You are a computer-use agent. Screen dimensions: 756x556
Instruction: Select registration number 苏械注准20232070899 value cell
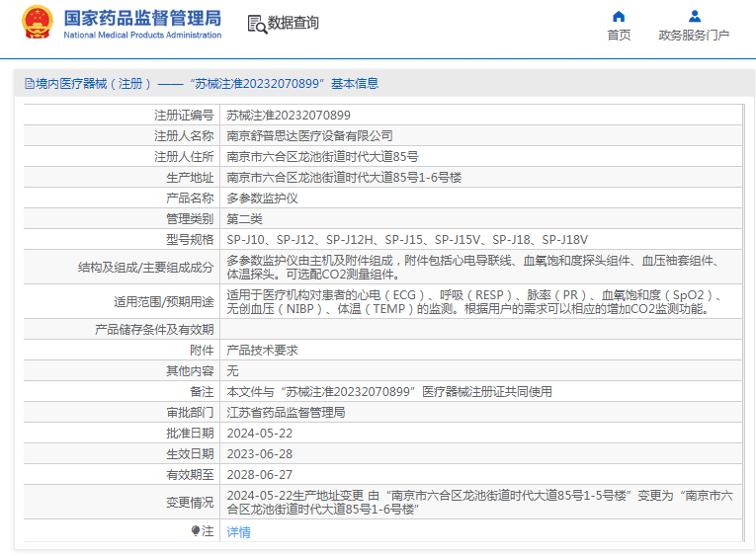(289, 116)
